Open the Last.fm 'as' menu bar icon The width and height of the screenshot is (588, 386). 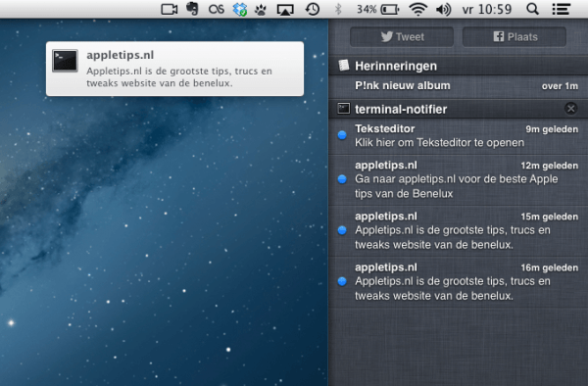pos(216,10)
